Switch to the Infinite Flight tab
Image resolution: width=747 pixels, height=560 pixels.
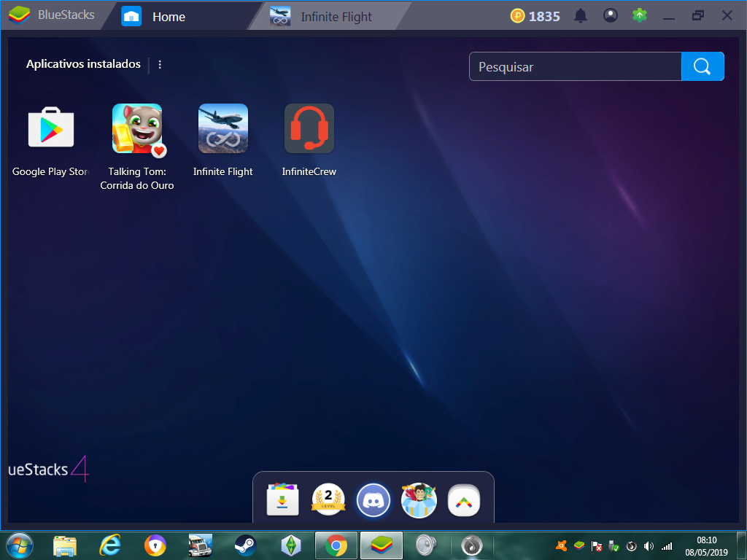coord(329,16)
